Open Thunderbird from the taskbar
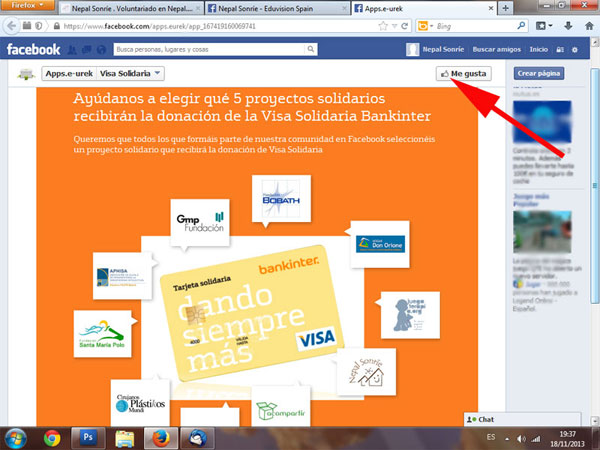Image resolution: width=600 pixels, height=450 pixels. [197, 438]
